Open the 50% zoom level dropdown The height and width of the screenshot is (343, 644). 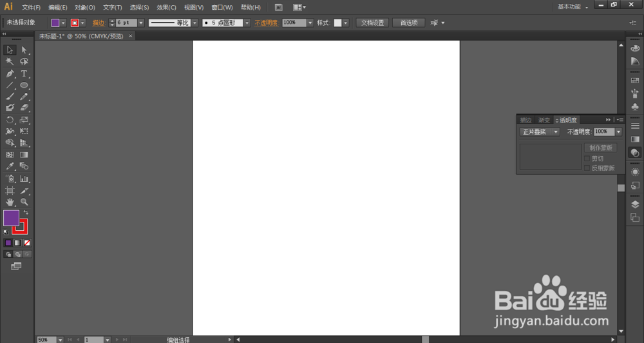click(60, 340)
